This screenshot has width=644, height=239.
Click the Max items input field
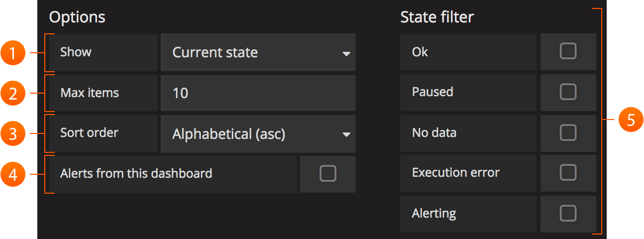[258, 93]
